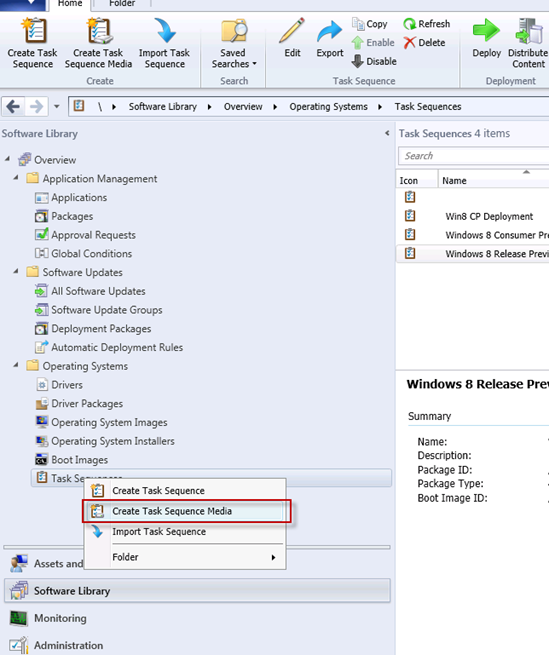Open Saved Searches dropdown
Viewport: 549px width, 655px height.
[x=234, y=43]
